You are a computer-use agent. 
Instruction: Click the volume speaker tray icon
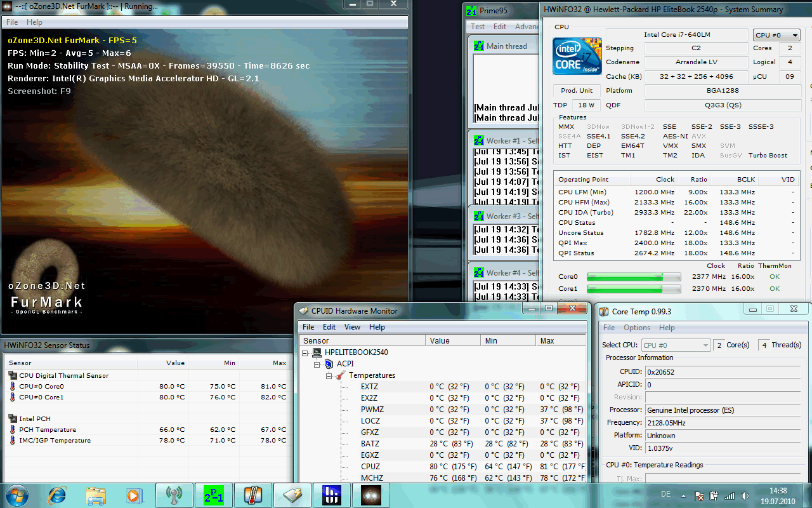tap(743, 495)
